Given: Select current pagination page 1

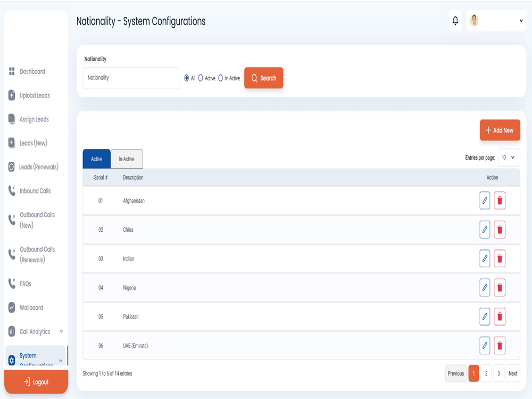Looking at the screenshot, I should [473, 373].
